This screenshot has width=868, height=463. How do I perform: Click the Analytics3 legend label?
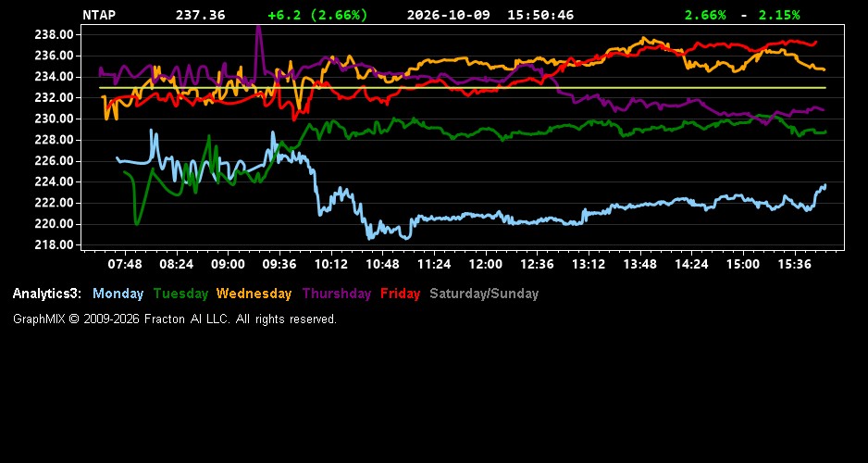pyautogui.click(x=47, y=294)
